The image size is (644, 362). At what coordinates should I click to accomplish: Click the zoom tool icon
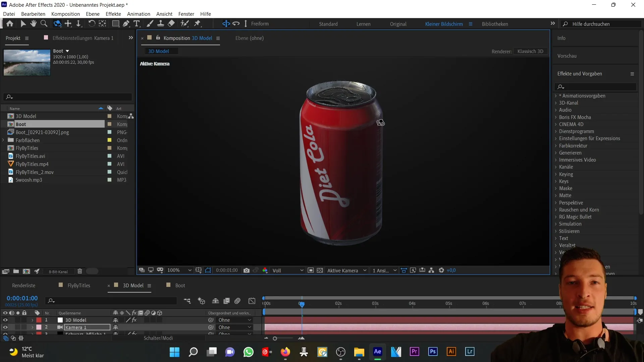pos(44,23)
